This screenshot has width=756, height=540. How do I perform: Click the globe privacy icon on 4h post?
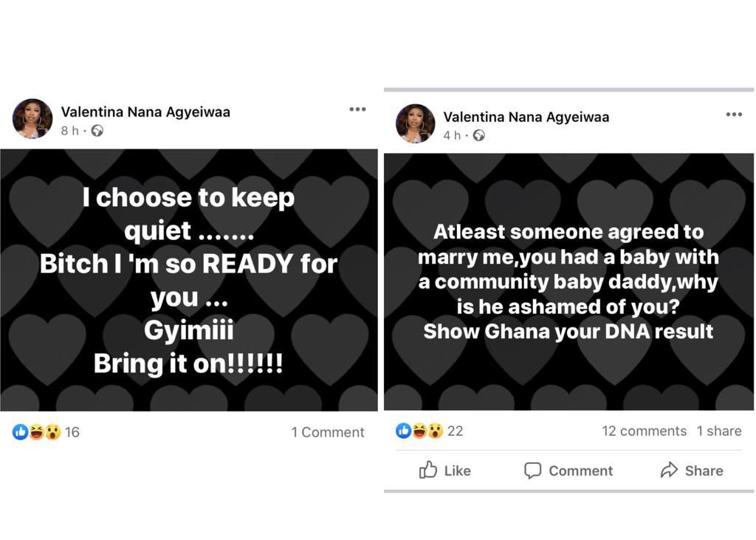[x=478, y=135]
